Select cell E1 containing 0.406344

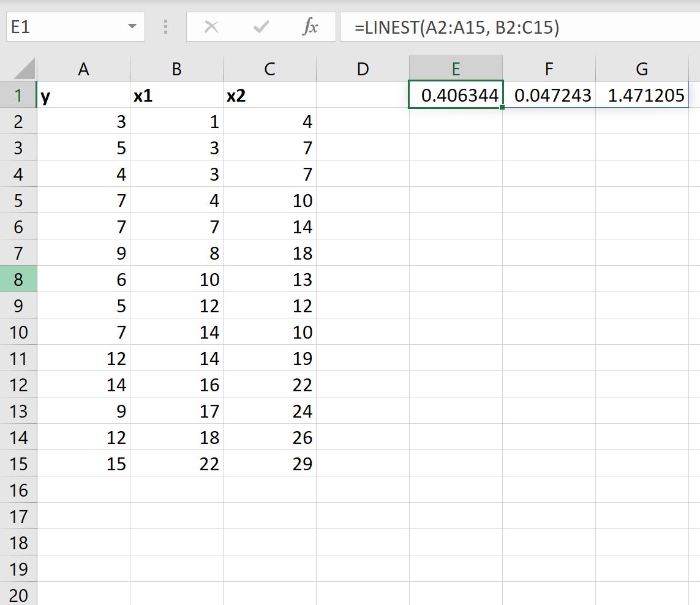pyautogui.click(x=456, y=95)
